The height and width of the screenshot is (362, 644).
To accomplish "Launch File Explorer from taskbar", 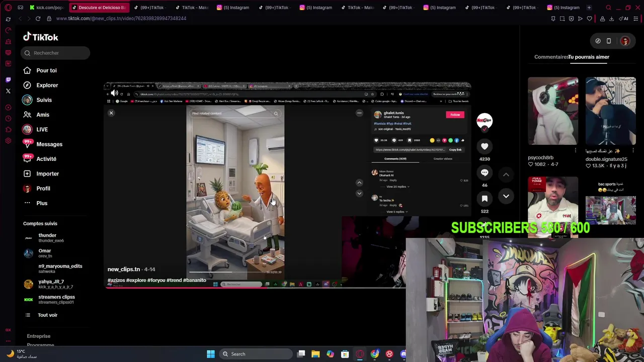I will coord(315,354).
